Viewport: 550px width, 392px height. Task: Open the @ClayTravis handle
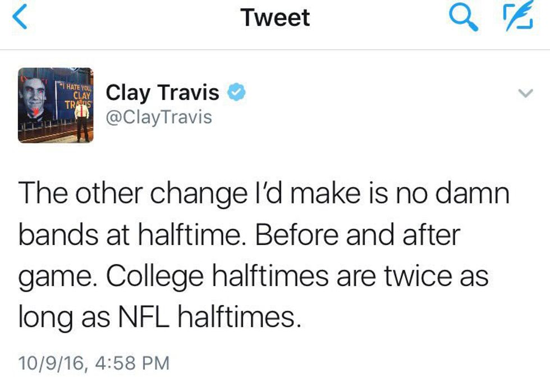[x=159, y=117]
